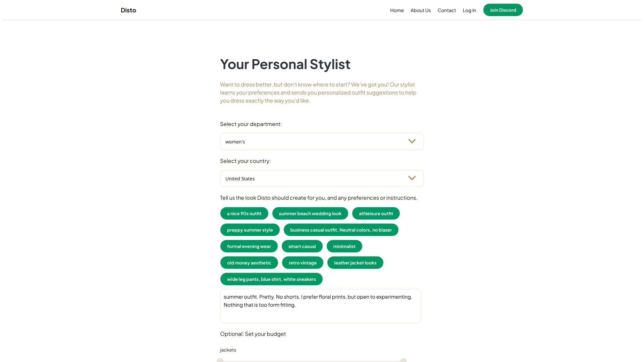The height and width of the screenshot is (362, 644).
Task: Select the 'a nice 90s outfit' suggestion
Action: click(x=244, y=214)
